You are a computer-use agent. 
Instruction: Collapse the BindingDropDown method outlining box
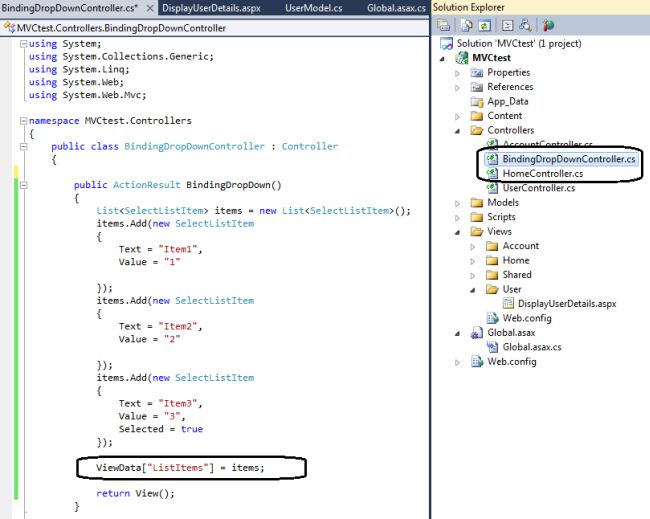point(24,185)
